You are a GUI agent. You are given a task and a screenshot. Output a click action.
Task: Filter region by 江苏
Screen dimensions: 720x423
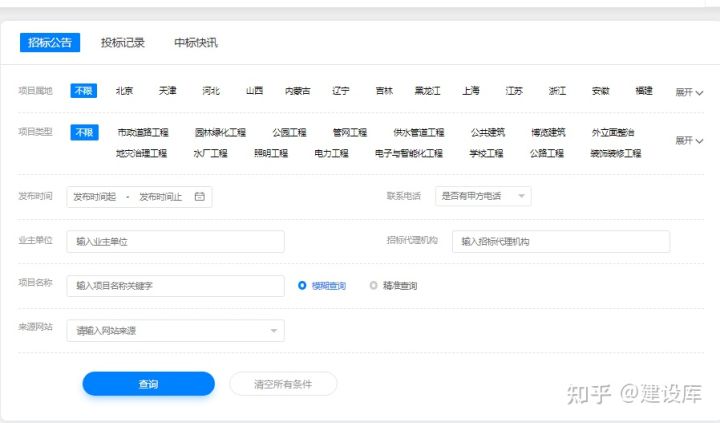[x=514, y=91]
